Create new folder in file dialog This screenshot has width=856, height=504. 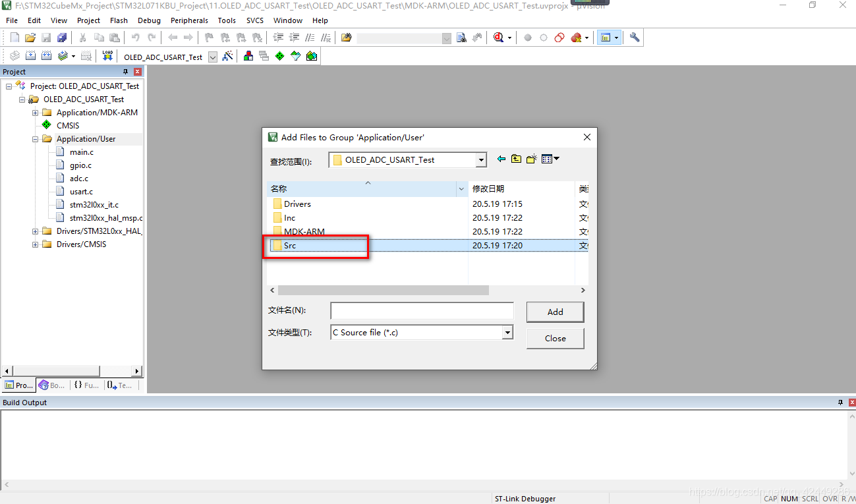pos(531,159)
